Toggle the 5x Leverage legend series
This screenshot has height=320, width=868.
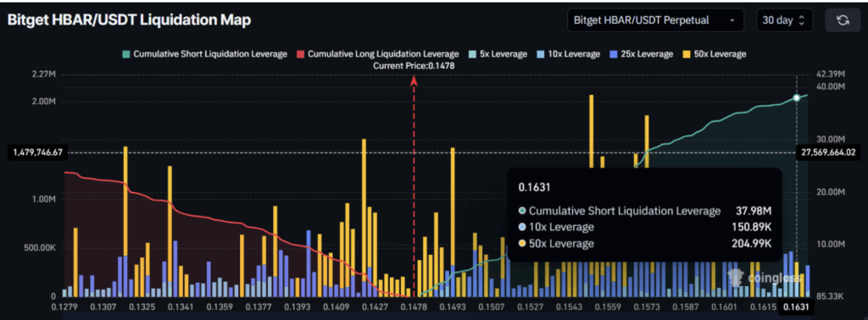(497, 54)
